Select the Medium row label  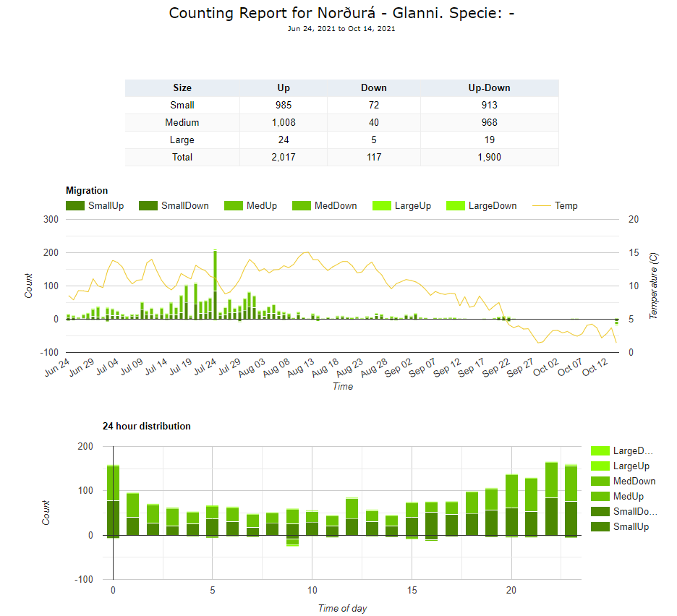[182, 123]
